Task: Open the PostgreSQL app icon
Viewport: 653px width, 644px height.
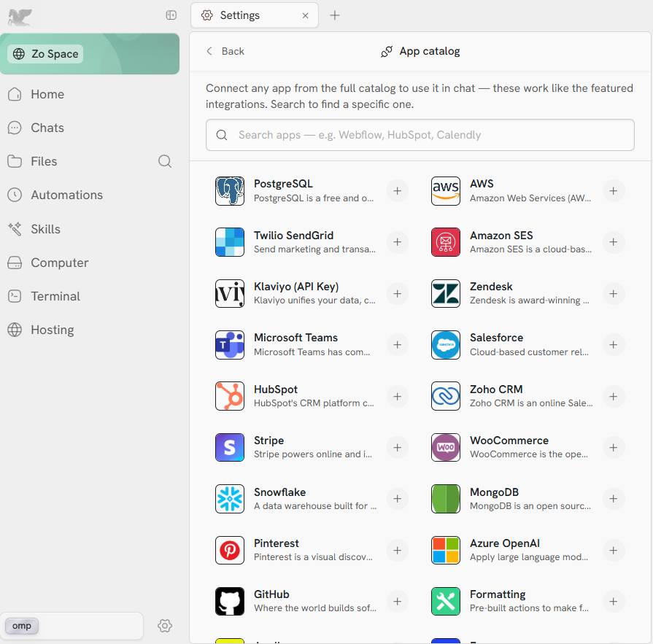Action: point(230,191)
